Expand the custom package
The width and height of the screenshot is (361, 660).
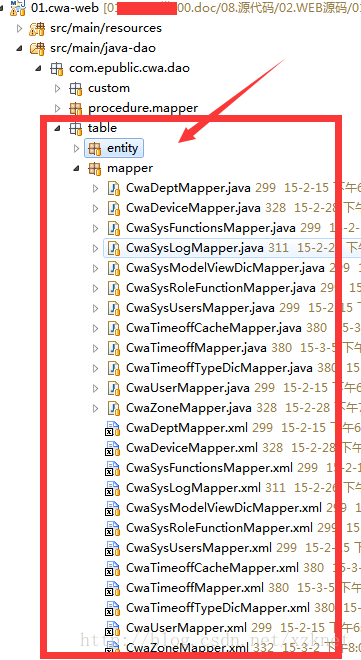[58, 88]
